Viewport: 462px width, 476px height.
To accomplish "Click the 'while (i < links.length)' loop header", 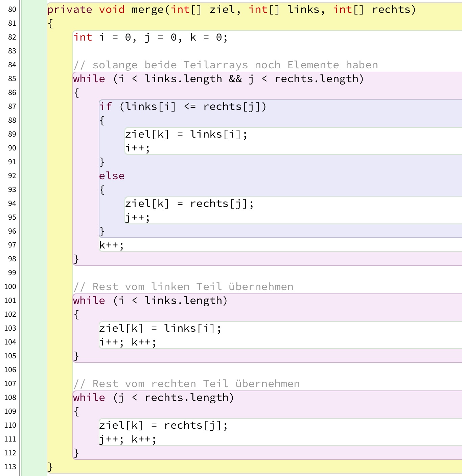I will pyautogui.click(x=150, y=301).
